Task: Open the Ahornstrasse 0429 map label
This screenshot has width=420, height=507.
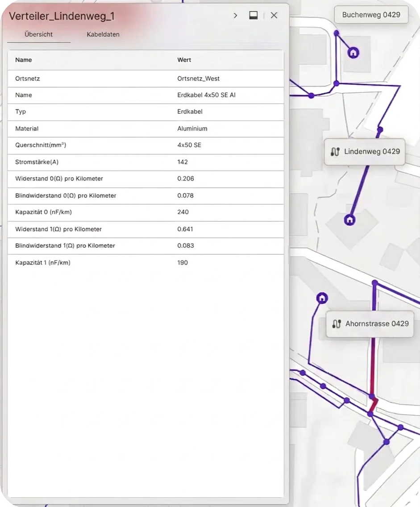Action: coord(370,324)
